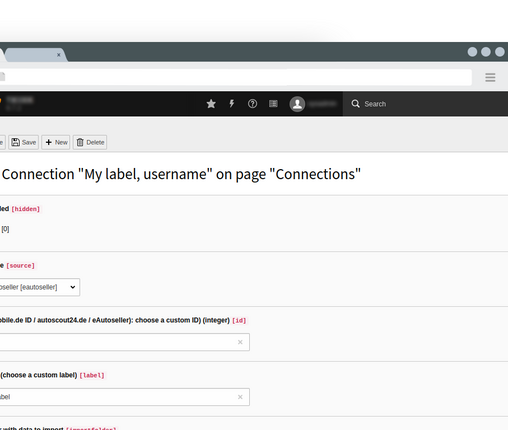Click the custom ID input field
The image size is (508, 430).
coord(125,342)
